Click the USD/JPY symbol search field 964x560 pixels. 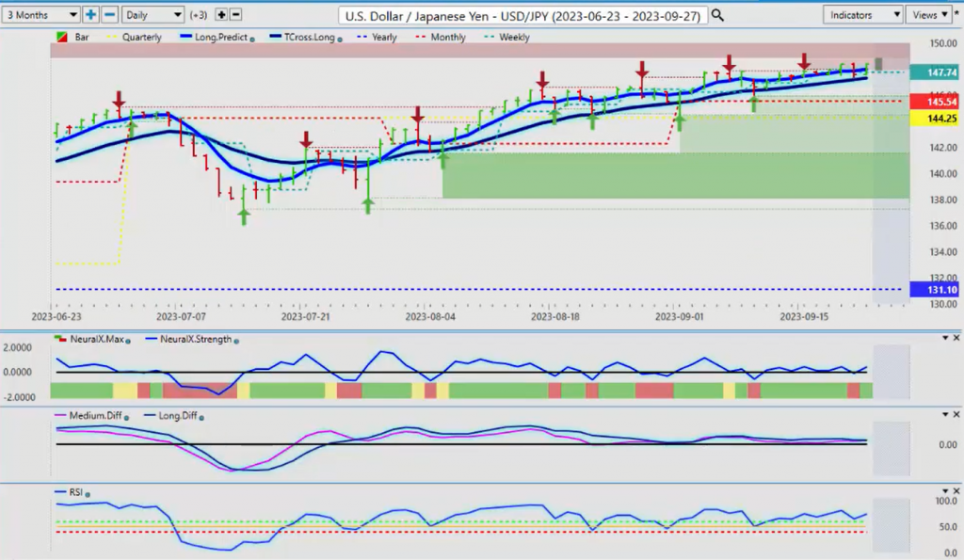click(522, 15)
